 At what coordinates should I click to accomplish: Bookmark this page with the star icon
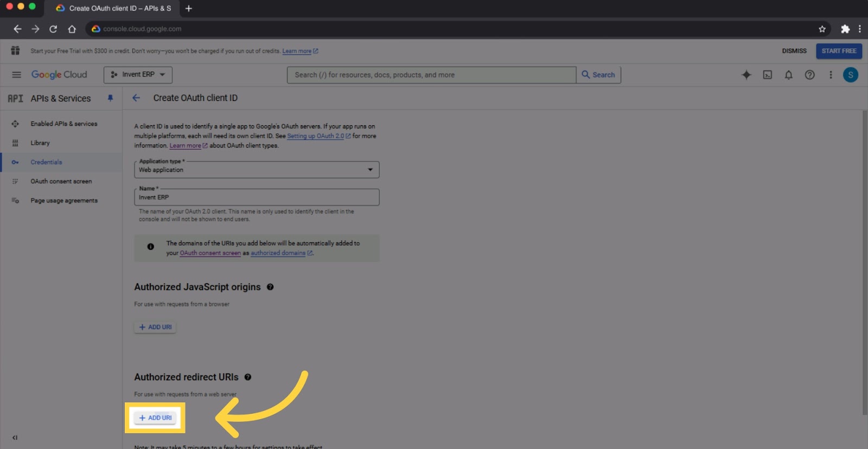click(x=822, y=29)
